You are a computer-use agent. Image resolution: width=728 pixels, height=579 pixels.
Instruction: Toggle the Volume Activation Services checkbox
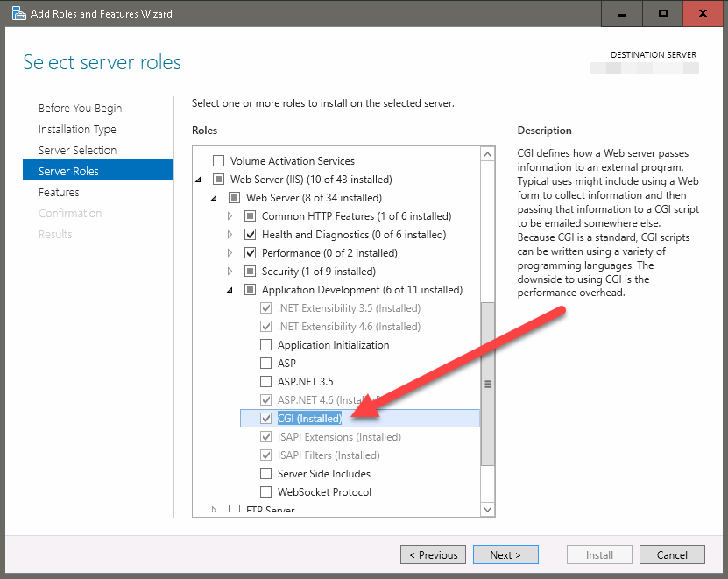point(219,161)
